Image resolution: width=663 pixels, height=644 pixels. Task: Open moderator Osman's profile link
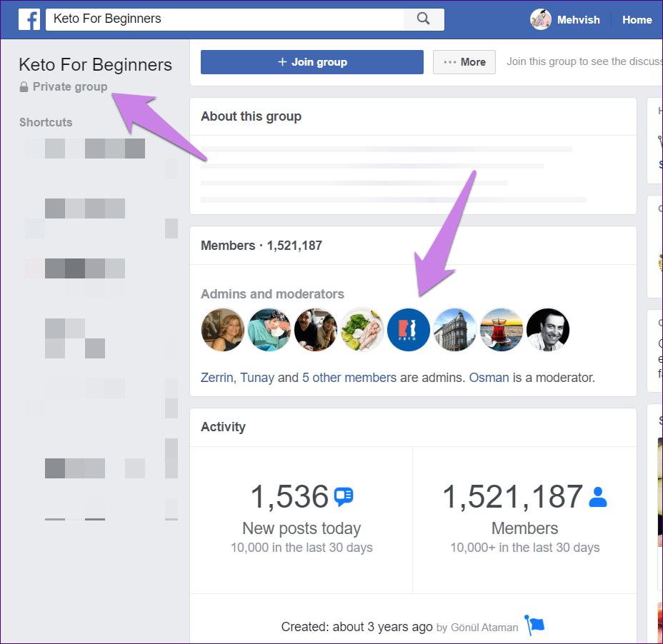(489, 378)
